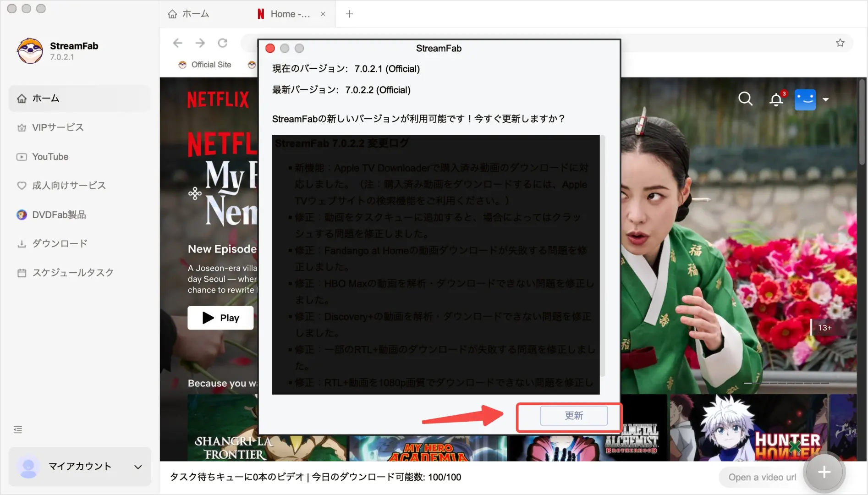Click the changelog scrollbar in dialog

pyautogui.click(x=603, y=257)
